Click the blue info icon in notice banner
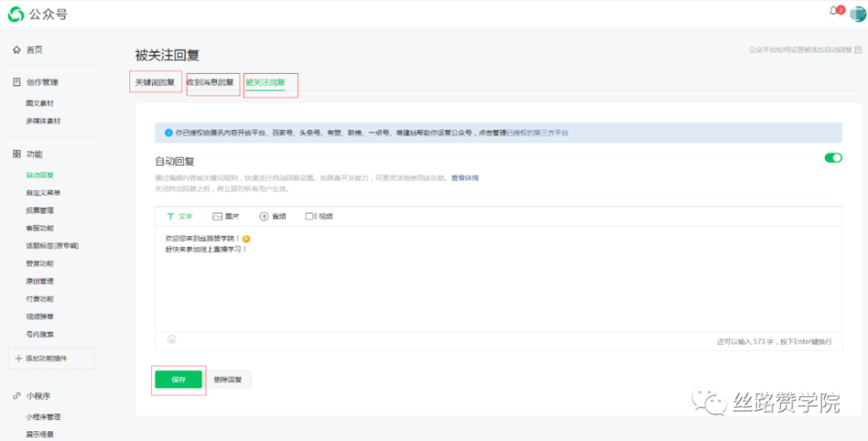This screenshot has width=868, height=441. 169,133
